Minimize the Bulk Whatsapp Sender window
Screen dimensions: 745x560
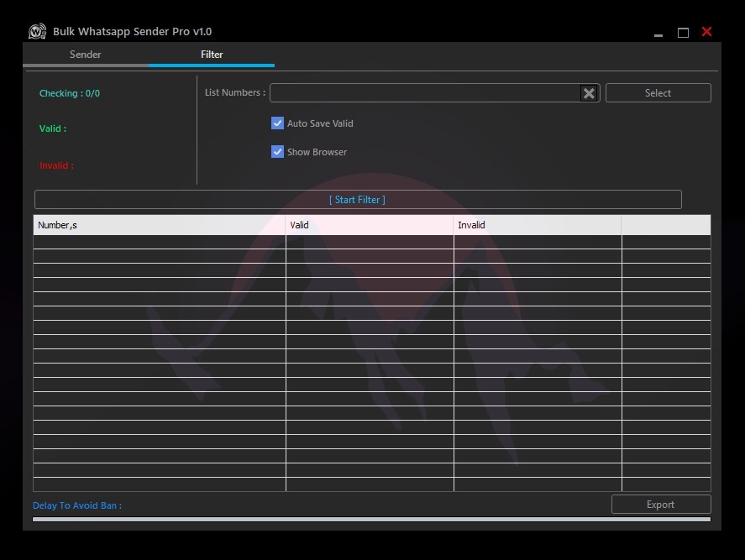658,34
